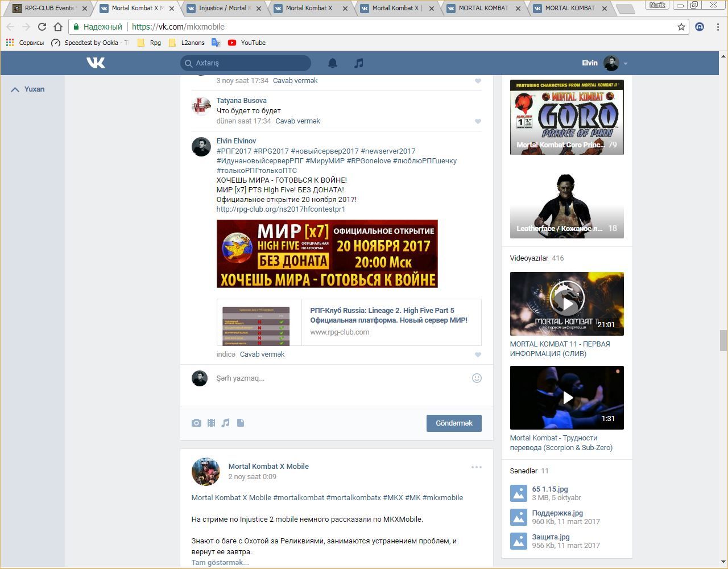Send the comment with Göndərmək
This screenshot has width=728, height=569.
[454, 423]
